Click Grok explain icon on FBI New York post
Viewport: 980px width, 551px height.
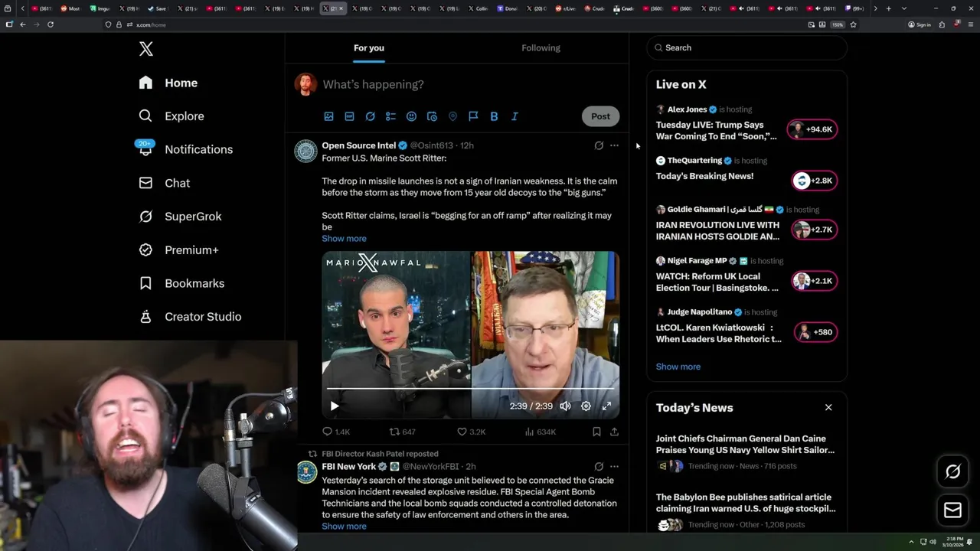pos(599,466)
